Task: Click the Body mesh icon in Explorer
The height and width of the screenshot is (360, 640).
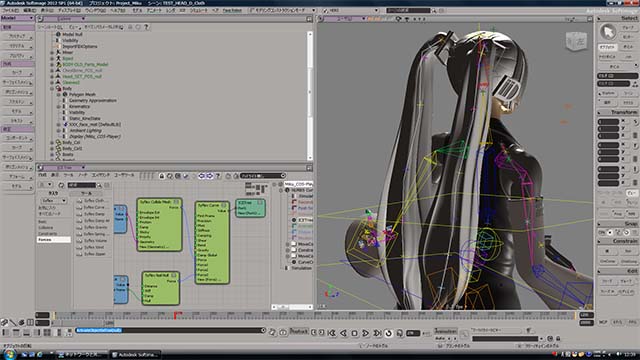Action: coord(58,88)
